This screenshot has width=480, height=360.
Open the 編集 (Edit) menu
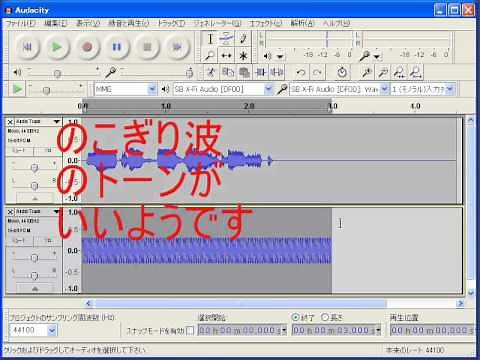(56, 23)
